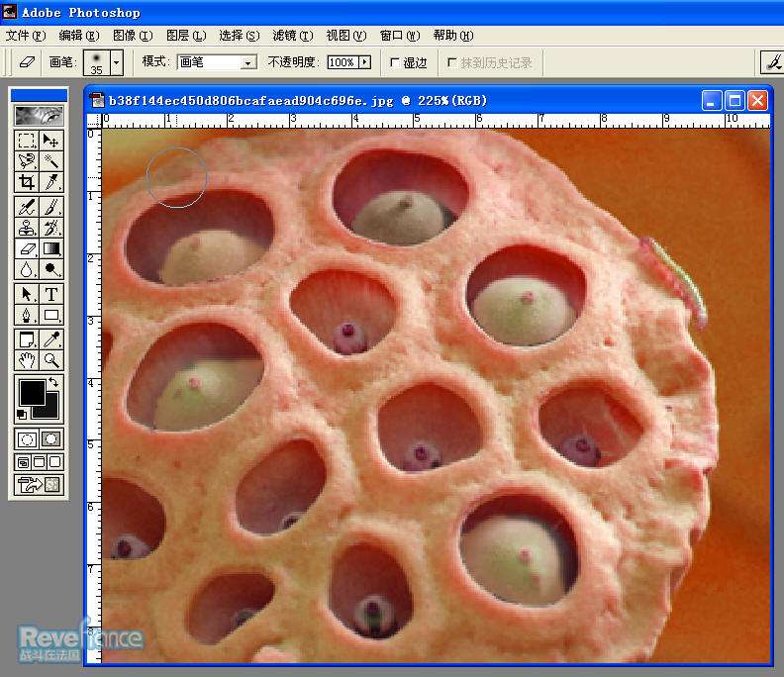Viewport: 784px width, 677px height.
Task: Swap foreground and background colors
Action: point(54,382)
